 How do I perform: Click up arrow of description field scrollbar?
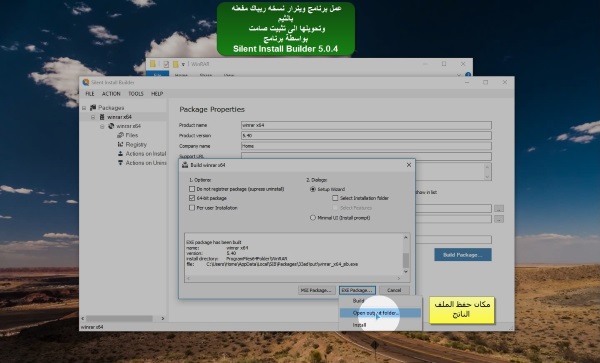(x=487, y=167)
